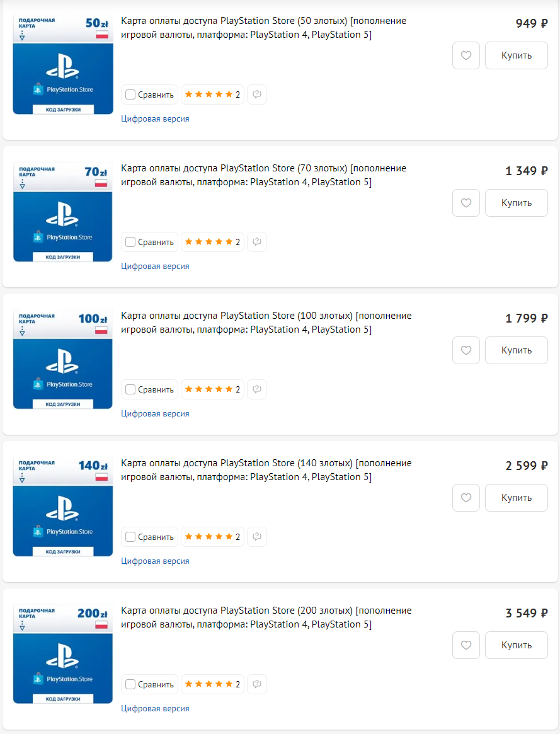The height and width of the screenshot is (734, 560).
Task: Buy the 100 złoty card for 1 799 ₽
Action: (517, 350)
